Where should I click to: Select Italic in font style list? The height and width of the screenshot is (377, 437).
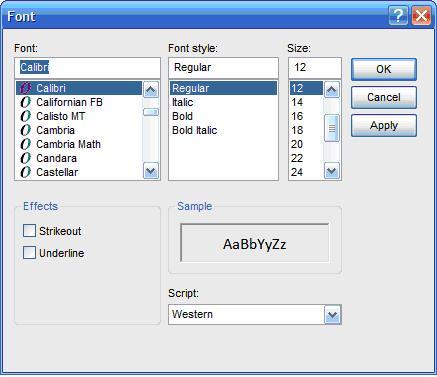183,102
